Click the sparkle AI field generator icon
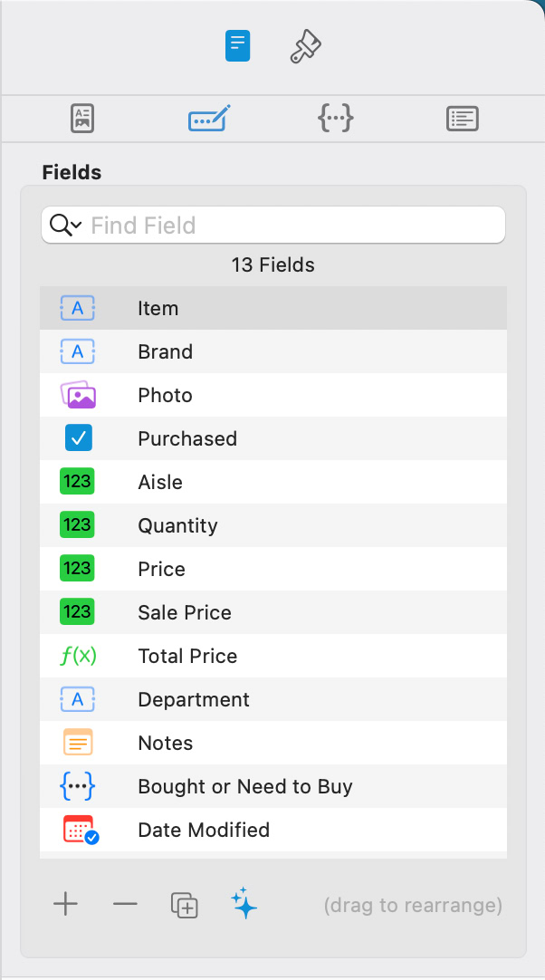 click(244, 904)
